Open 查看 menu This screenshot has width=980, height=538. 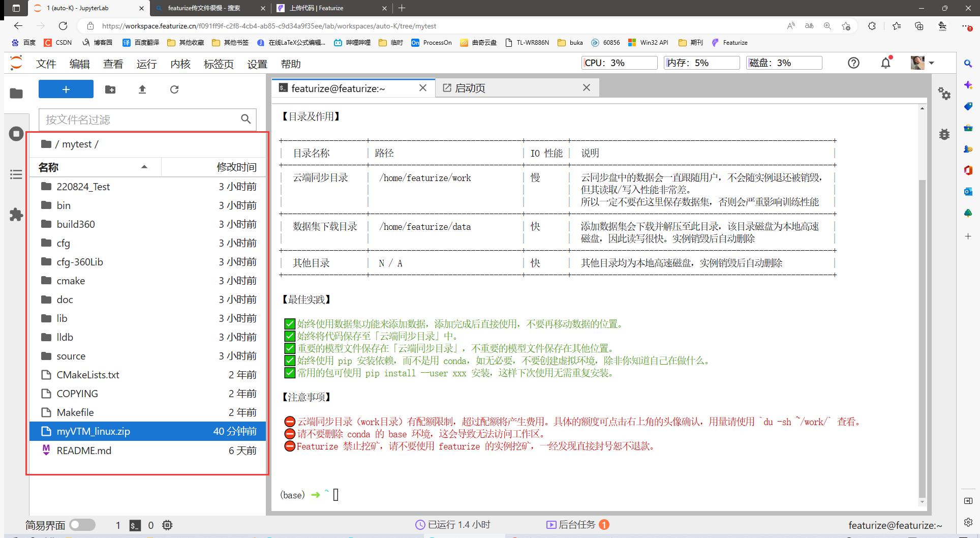point(113,64)
